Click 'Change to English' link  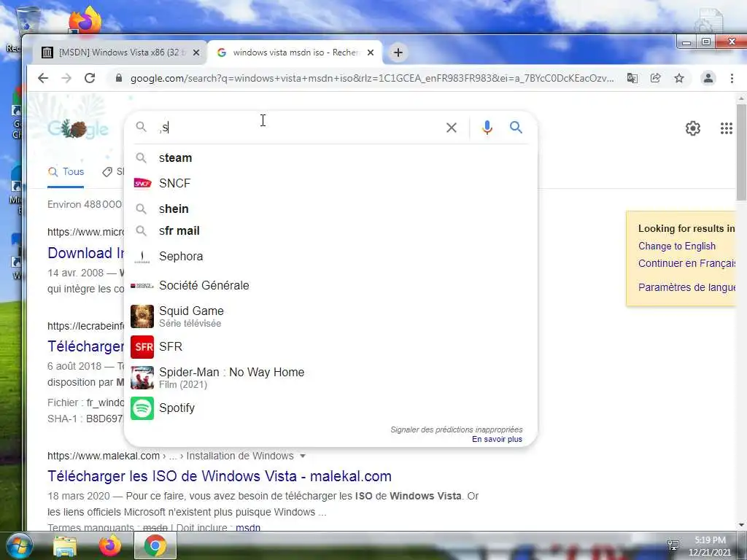tap(676, 246)
